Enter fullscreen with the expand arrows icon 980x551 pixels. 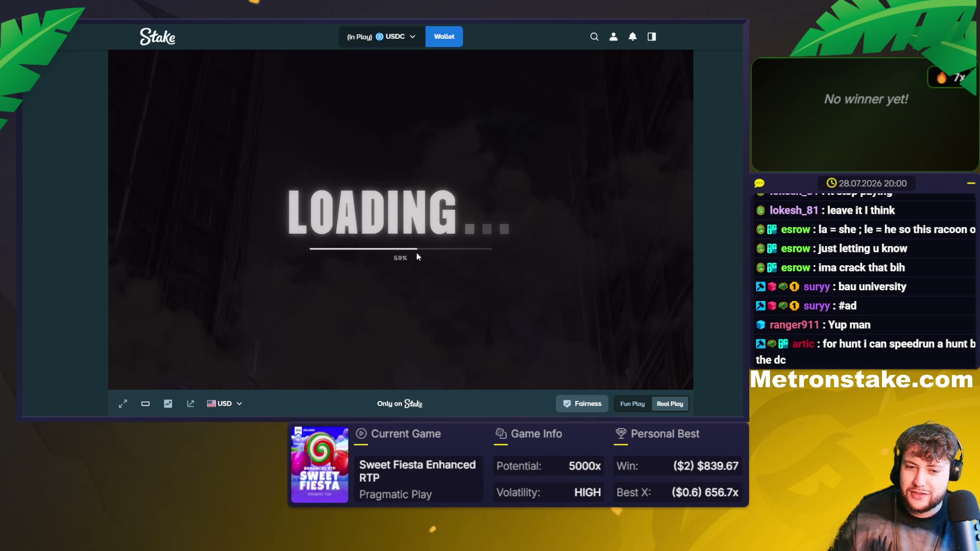(x=123, y=404)
